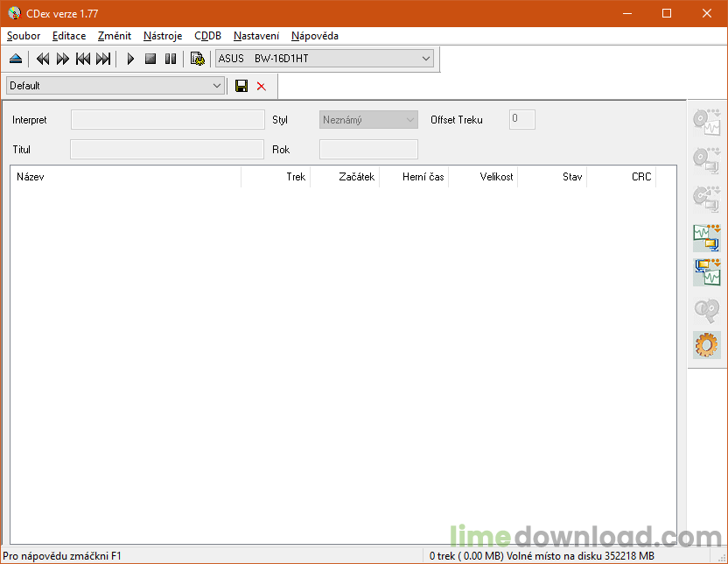Click convert WAV to compressed audio icon
The image size is (728, 564).
tap(707, 238)
